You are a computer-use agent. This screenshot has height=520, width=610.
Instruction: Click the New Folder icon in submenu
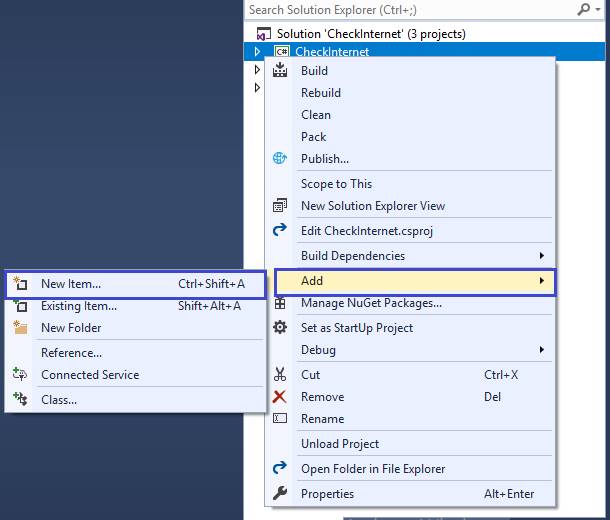pos(20,327)
